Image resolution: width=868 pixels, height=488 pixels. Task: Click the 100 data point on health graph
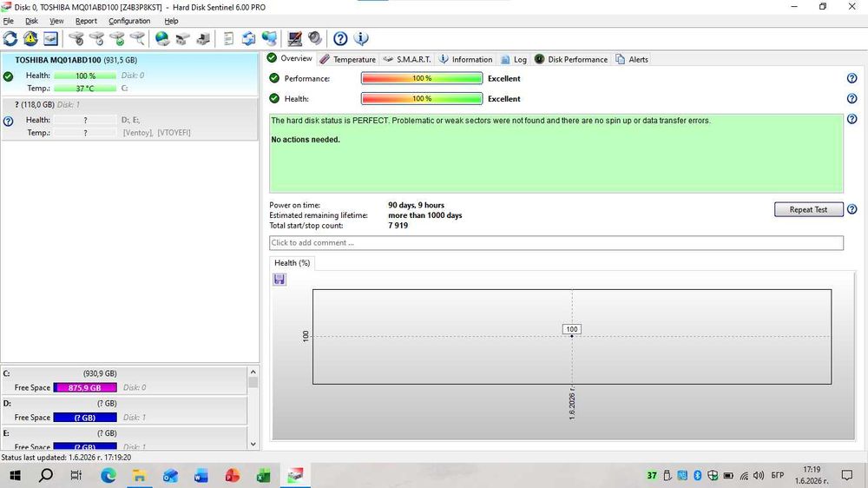572,336
